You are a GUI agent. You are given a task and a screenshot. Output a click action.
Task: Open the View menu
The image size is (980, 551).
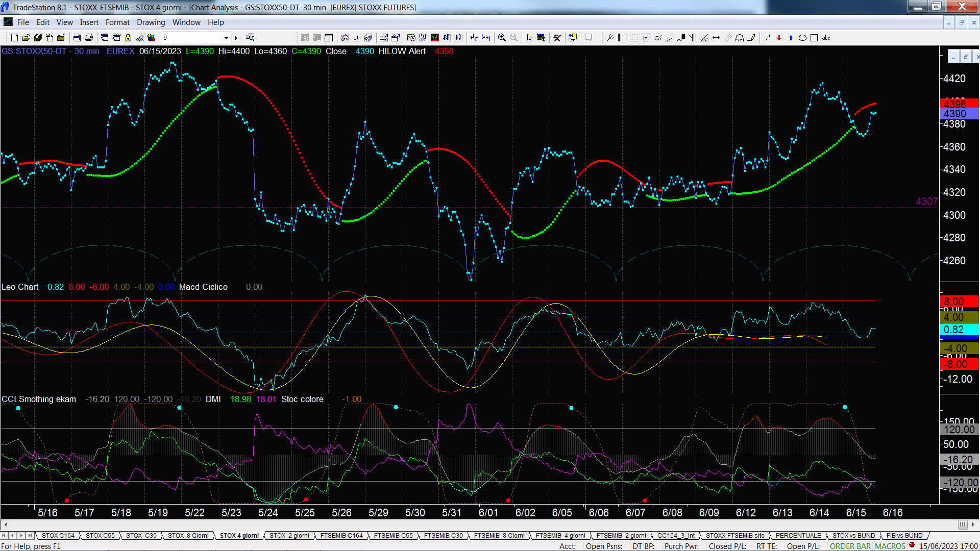65,22
